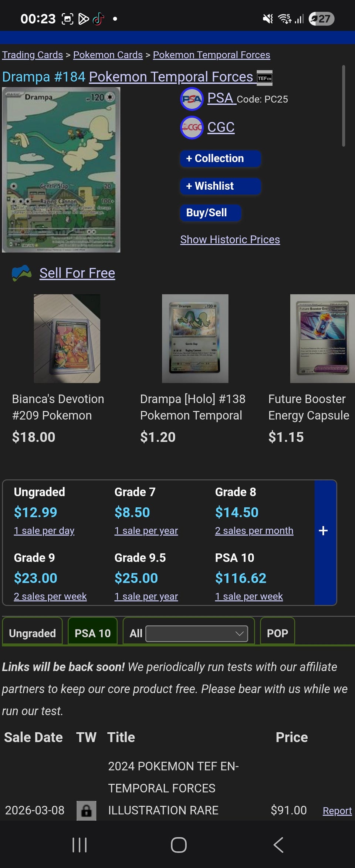The height and width of the screenshot is (868, 355).
Task: Open the All grades dropdown
Action: [x=197, y=634]
